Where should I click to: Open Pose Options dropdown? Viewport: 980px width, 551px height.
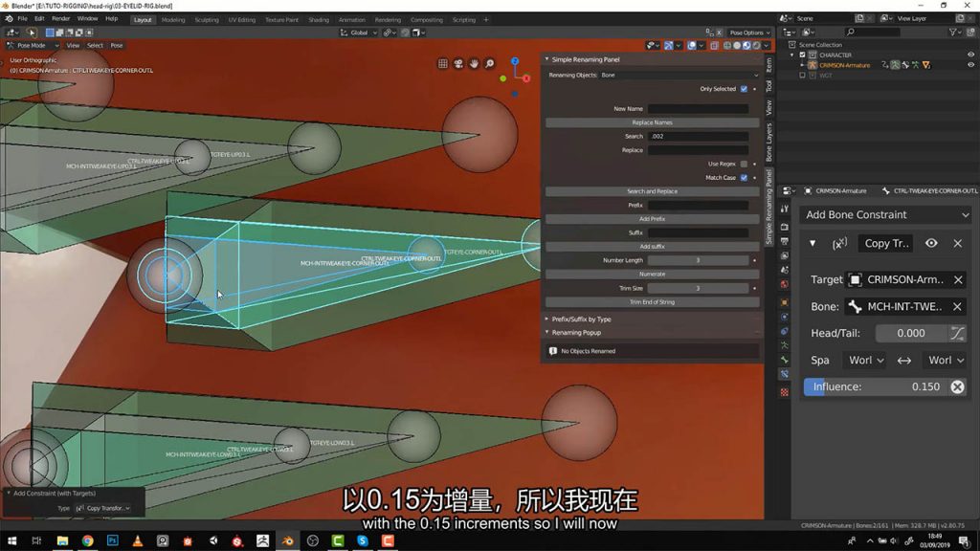coord(749,33)
